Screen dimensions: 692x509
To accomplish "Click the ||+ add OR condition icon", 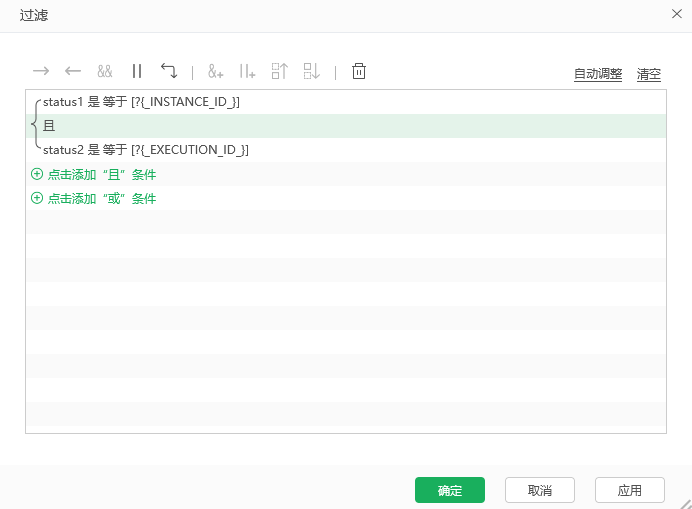I will (247, 71).
